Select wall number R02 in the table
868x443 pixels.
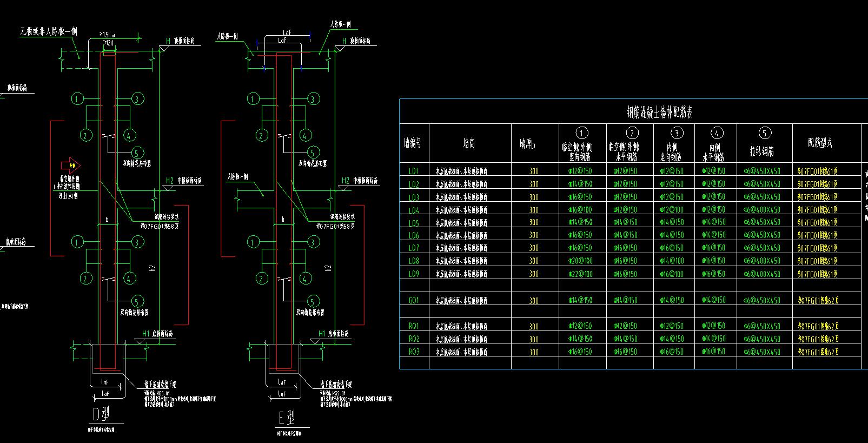click(x=414, y=339)
